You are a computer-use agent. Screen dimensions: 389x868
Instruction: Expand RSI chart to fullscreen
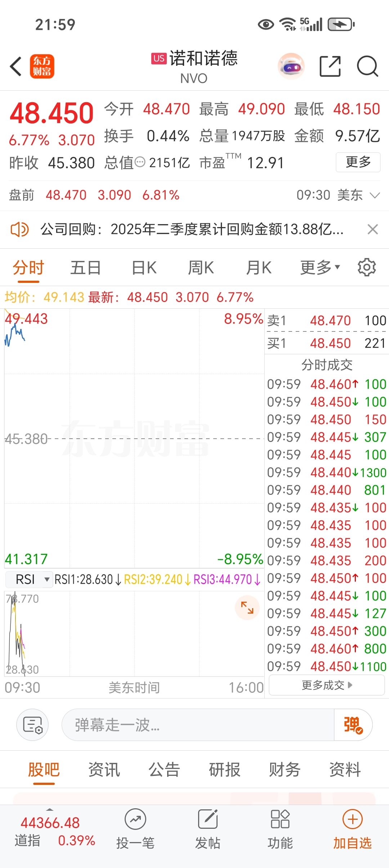(x=247, y=608)
